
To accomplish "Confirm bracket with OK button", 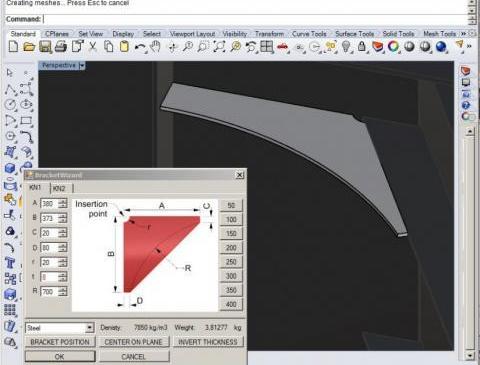I will [x=60, y=356].
